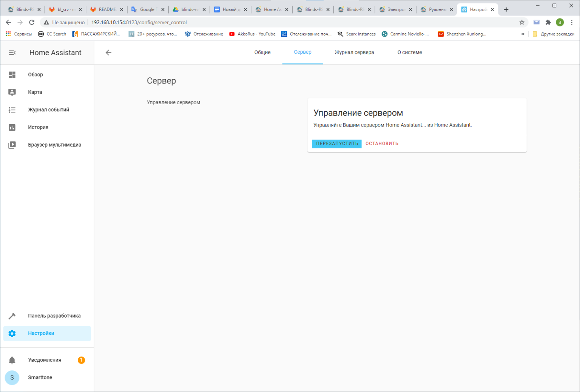Switch to the О системе tab
This screenshot has width=580, height=392.
click(x=410, y=52)
